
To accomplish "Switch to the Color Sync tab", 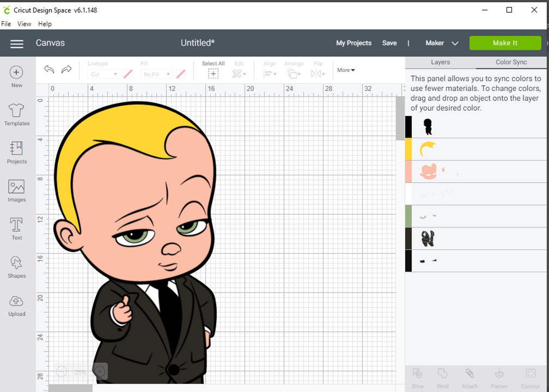I will pyautogui.click(x=511, y=62).
